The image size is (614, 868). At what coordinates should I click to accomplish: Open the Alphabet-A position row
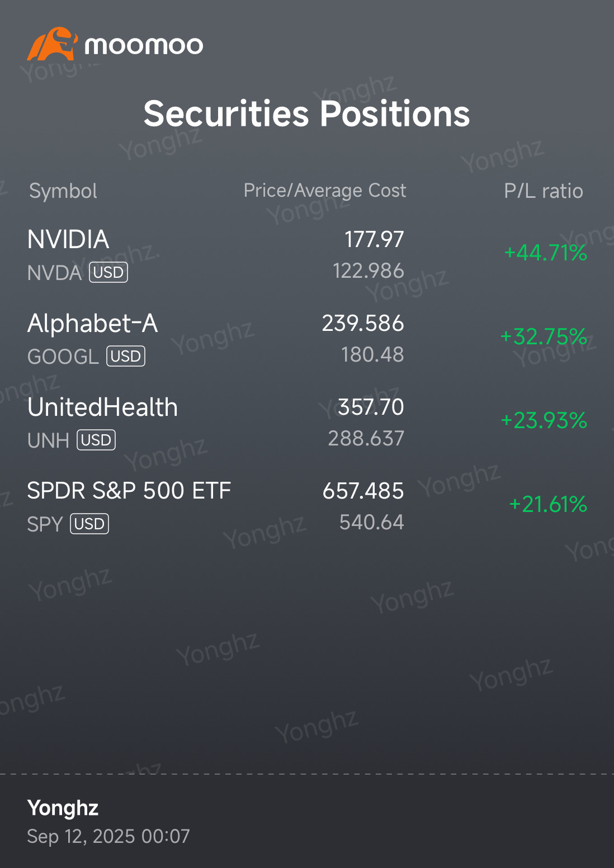(307, 339)
